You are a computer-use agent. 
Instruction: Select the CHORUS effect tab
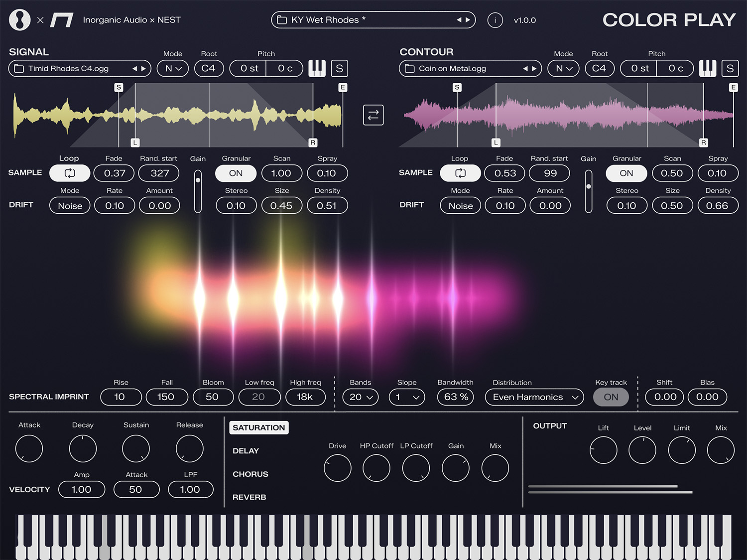coord(250,474)
